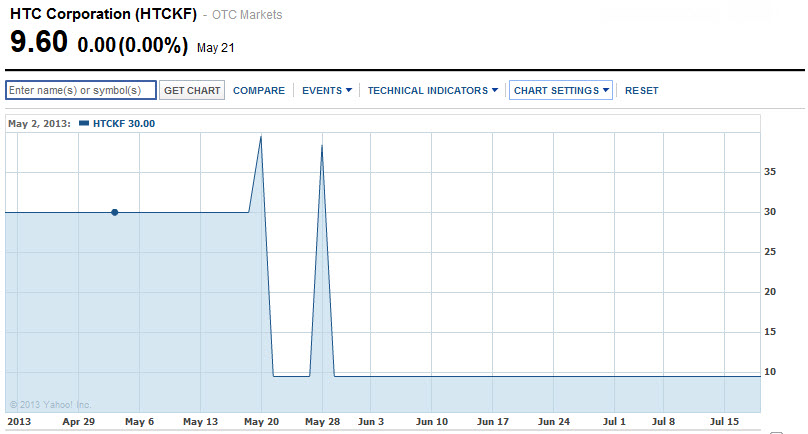Click the 9.60 price value
The width and height of the screenshot is (808, 434).
coord(39,42)
